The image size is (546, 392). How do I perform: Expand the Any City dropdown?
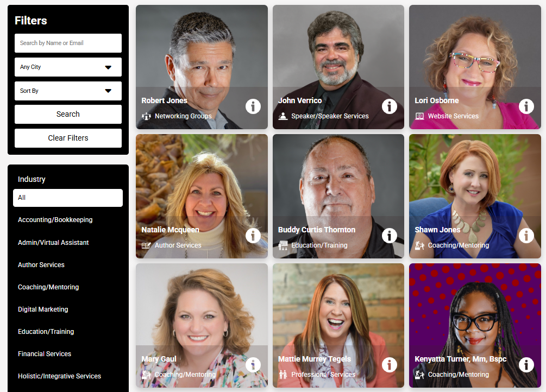pyautogui.click(x=68, y=67)
